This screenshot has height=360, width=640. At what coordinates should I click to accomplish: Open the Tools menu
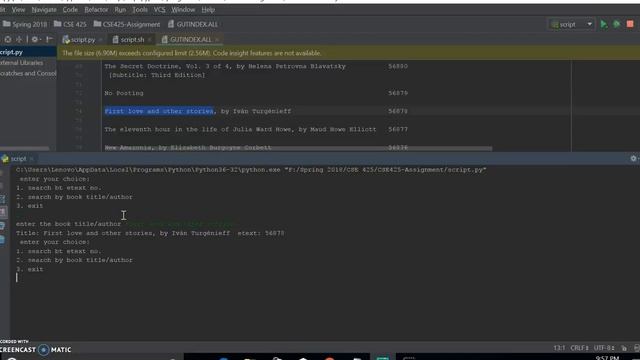[140, 9]
